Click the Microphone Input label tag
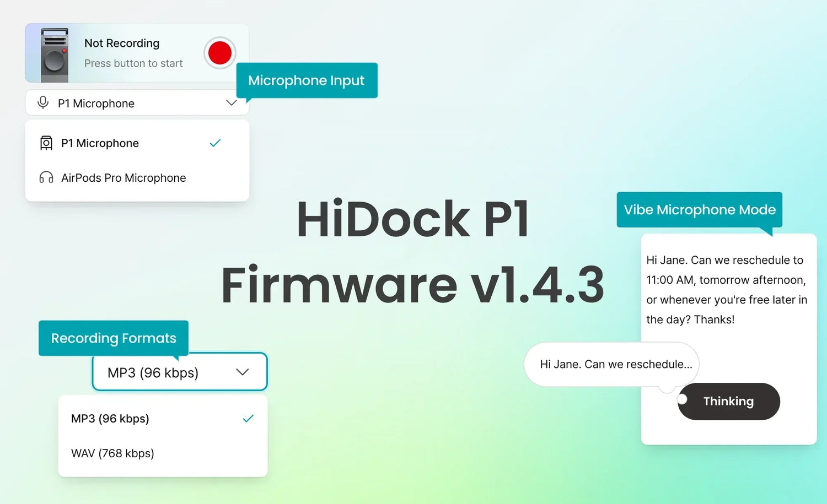 [307, 80]
